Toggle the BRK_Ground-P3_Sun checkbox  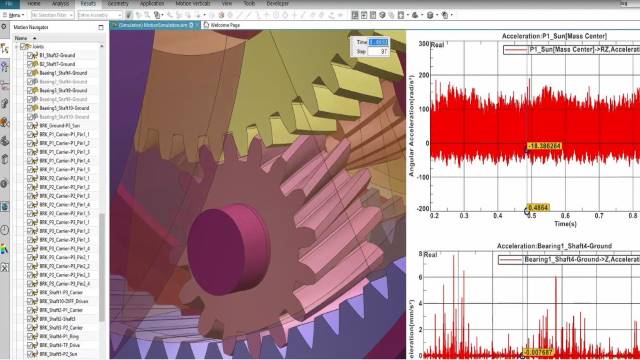tap(30, 126)
